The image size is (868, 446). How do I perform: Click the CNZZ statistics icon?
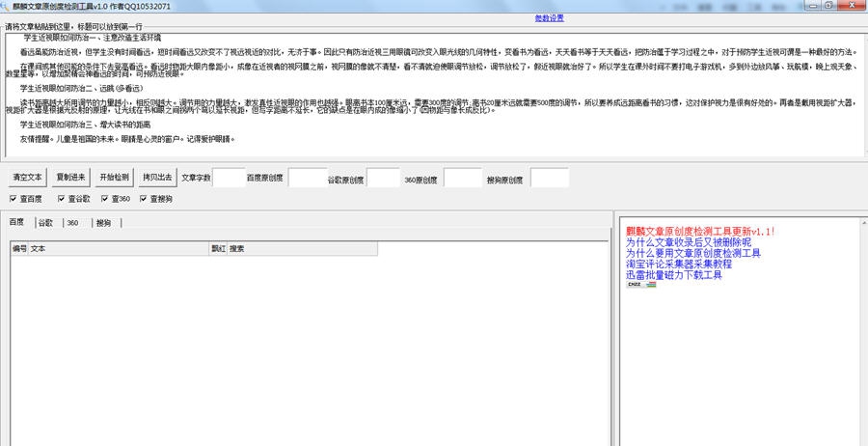click(x=641, y=284)
